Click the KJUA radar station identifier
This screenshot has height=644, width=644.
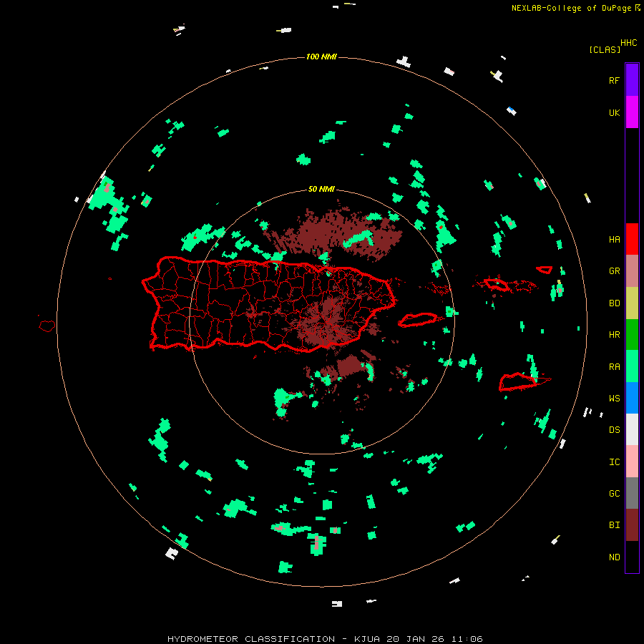[367, 639]
